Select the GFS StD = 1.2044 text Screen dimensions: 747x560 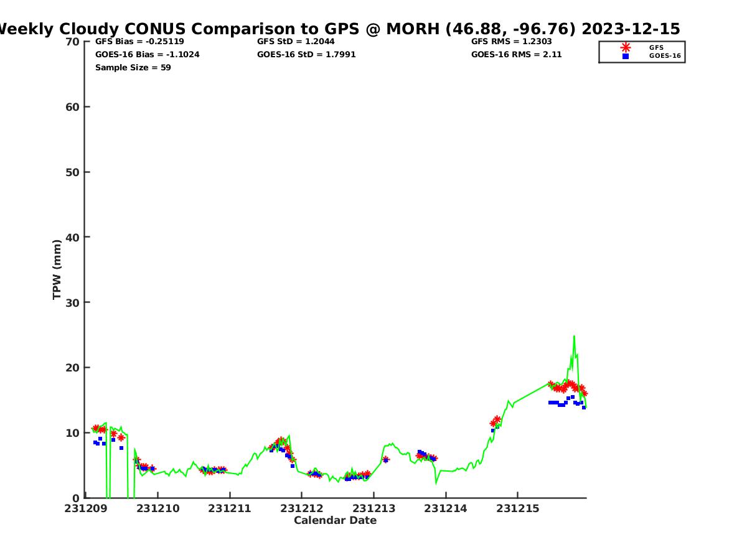(x=296, y=42)
